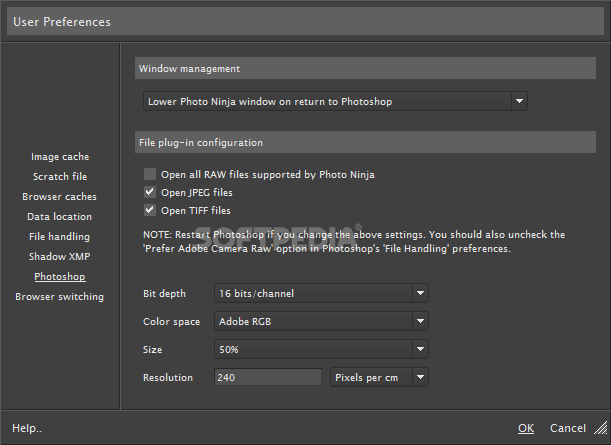Open Help for preferences
The image size is (611, 445).
[x=27, y=428]
